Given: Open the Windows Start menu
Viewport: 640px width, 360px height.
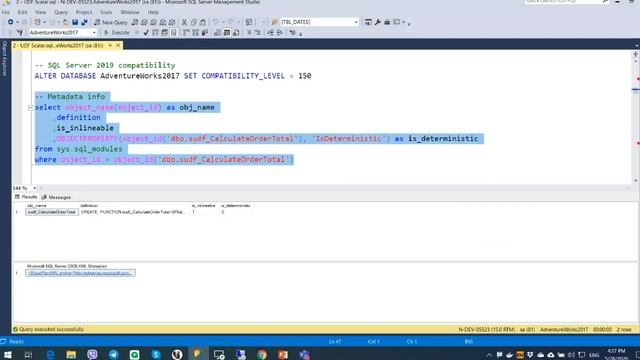Looking at the screenshot, I should pyautogui.click(x=8, y=354).
